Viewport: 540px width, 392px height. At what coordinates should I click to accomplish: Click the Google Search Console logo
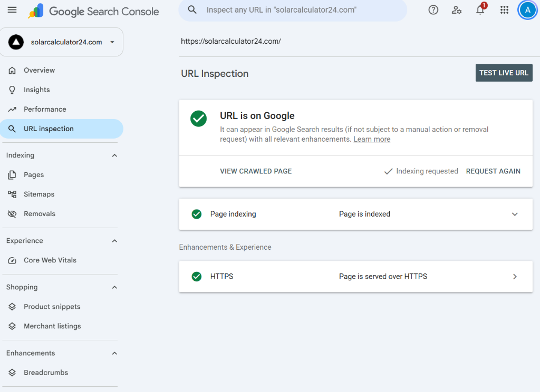pyautogui.click(x=93, y=11)
